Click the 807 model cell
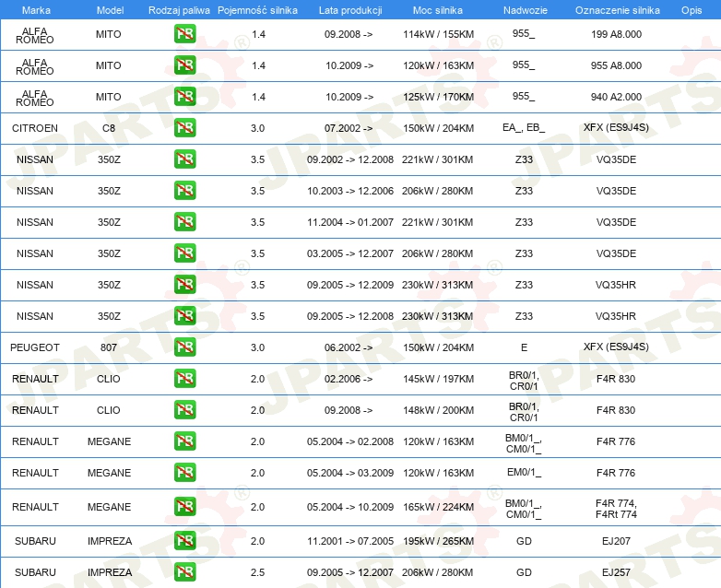Image resolution: width=721 pixels, height=588 pixels. 109,347
